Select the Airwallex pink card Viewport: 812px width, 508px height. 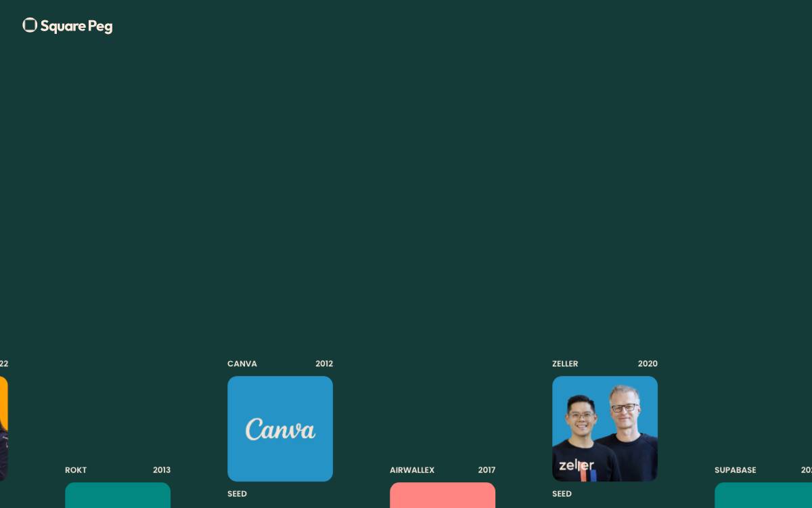(x=443, y=495)
